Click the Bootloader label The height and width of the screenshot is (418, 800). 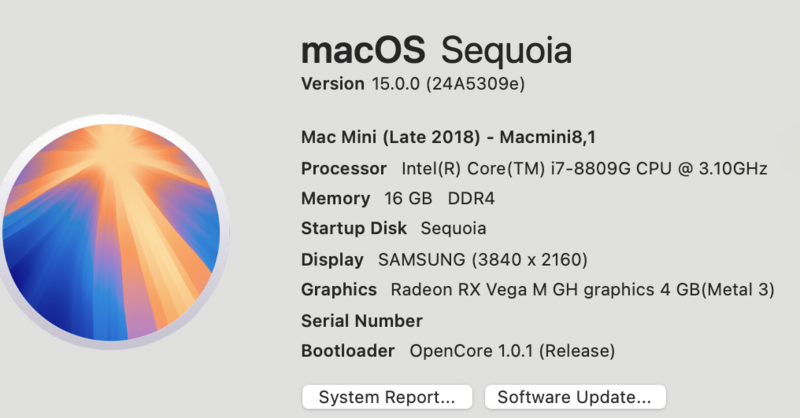click(x=349, y=351)
